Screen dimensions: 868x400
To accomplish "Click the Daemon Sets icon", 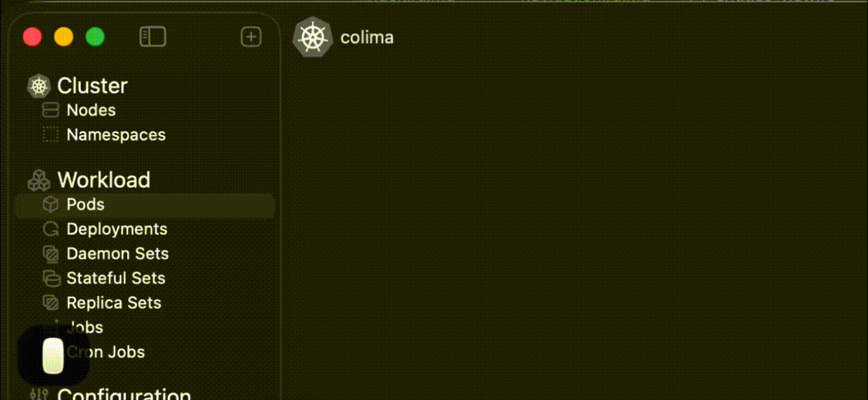I will coord(51,254).
